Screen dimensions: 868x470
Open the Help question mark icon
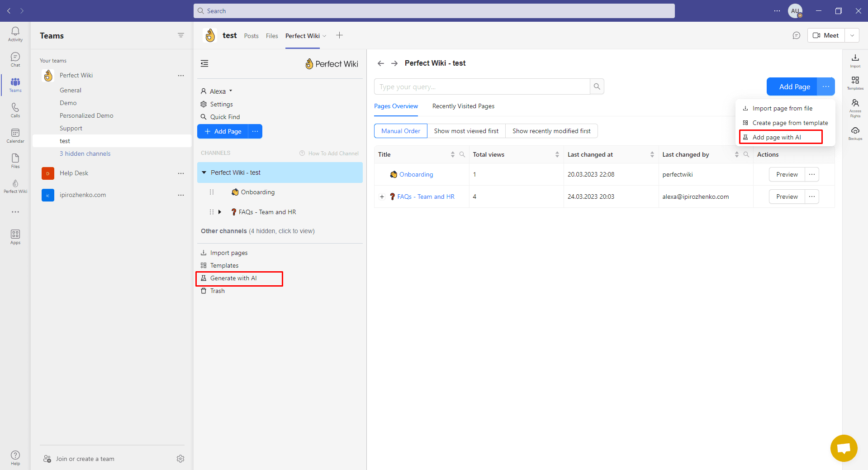[x=15, y=458]
